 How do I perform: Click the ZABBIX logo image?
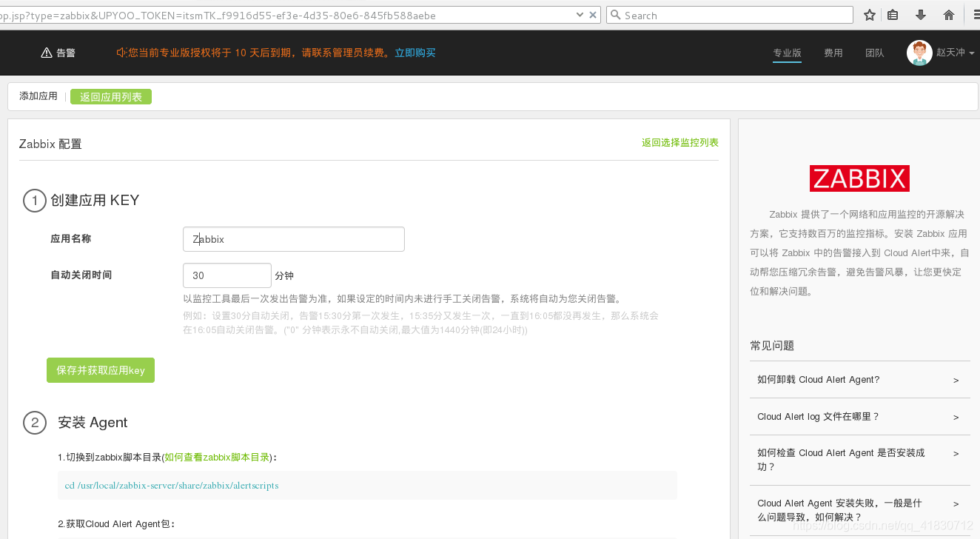click(859, 178)
